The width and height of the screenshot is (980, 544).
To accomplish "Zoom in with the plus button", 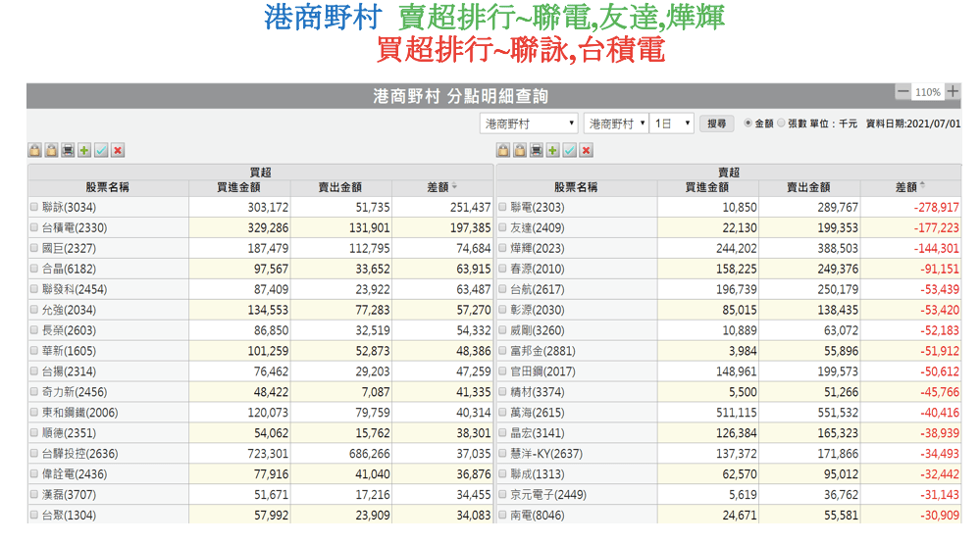I will pyautogui.click(x=953, y=91).
